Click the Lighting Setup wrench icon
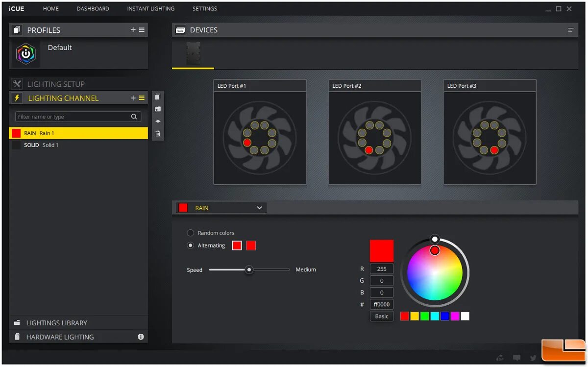The height and width of the screenshot is (367, 588). (x=17, y=84)
